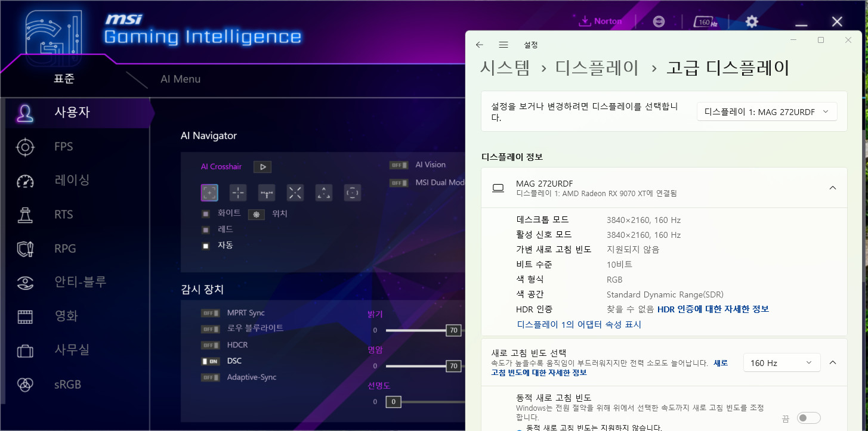This screenshot has width=868, height=431.
Task: Select the T-shaped arrows crosshair style
Action: point(267,193)
